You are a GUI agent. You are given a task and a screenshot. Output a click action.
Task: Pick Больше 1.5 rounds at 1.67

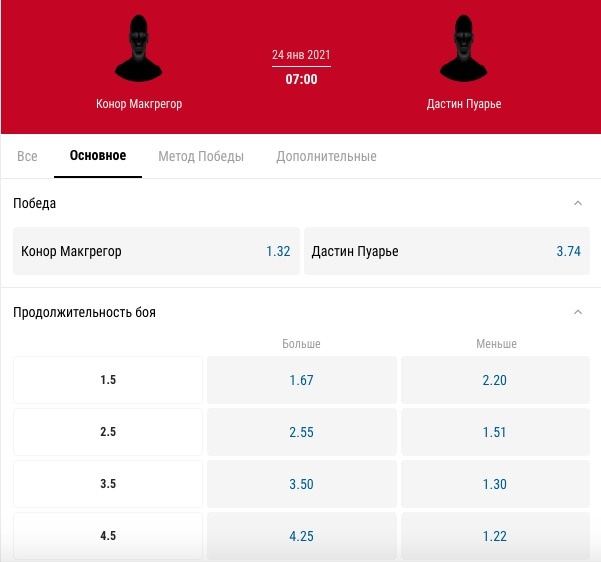pyautogui.click(x=301, y=381)
